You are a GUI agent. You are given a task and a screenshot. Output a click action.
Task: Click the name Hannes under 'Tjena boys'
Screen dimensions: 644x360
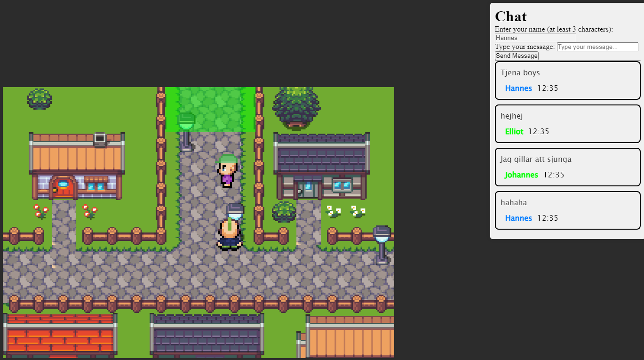tap(518, 88)
